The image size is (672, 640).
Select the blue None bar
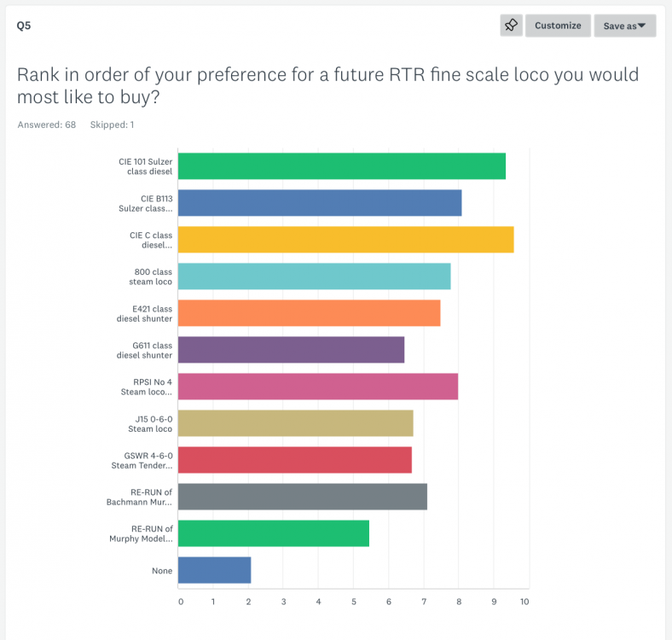[214, 570]
